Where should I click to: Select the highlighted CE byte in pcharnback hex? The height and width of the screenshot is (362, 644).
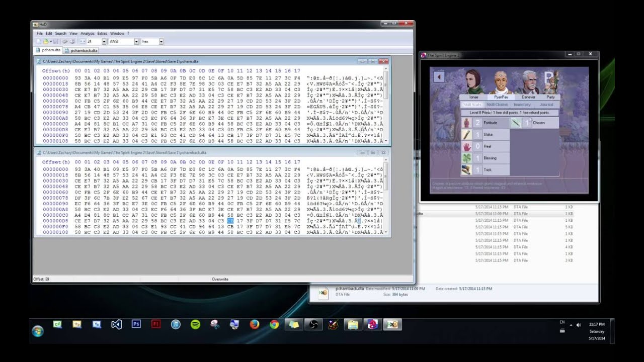click(230, 221)
